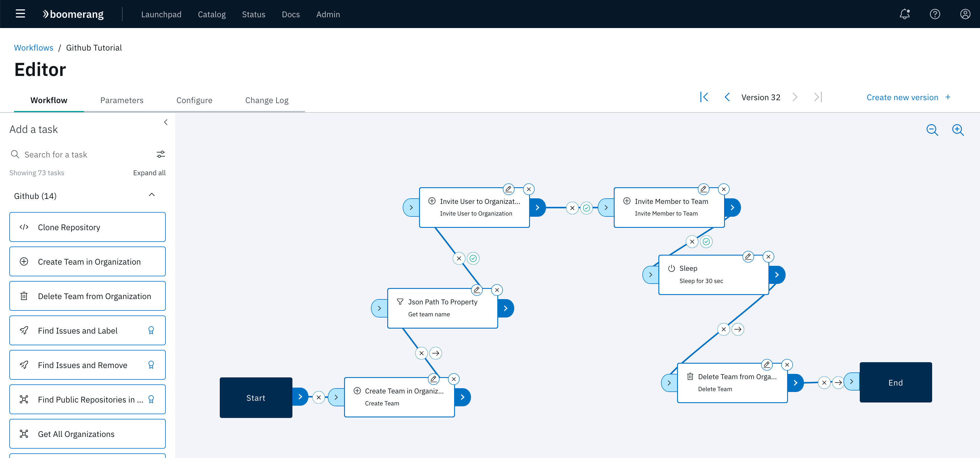Click the Start node output port

coord(300,397)
